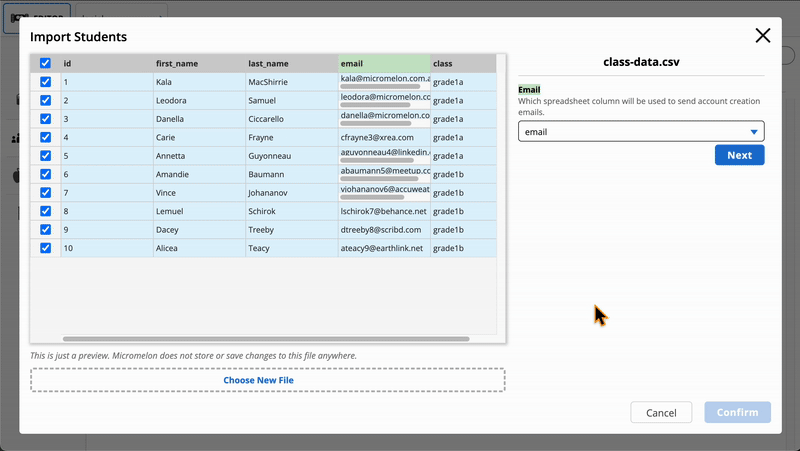Click the horizontal scrollbar under the table
The image size is (800, 451).
pos(266,339)
